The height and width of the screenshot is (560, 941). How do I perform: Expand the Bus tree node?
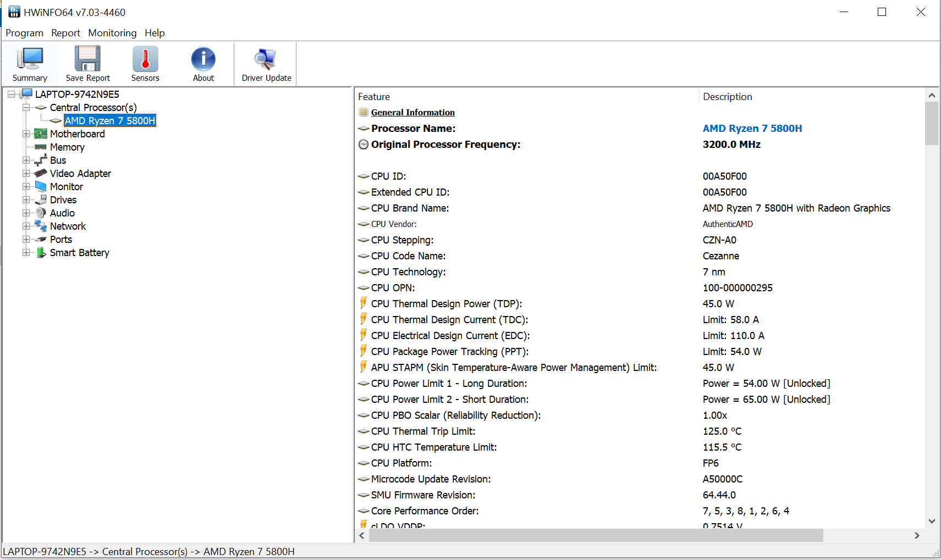click(x=26, y=160)
